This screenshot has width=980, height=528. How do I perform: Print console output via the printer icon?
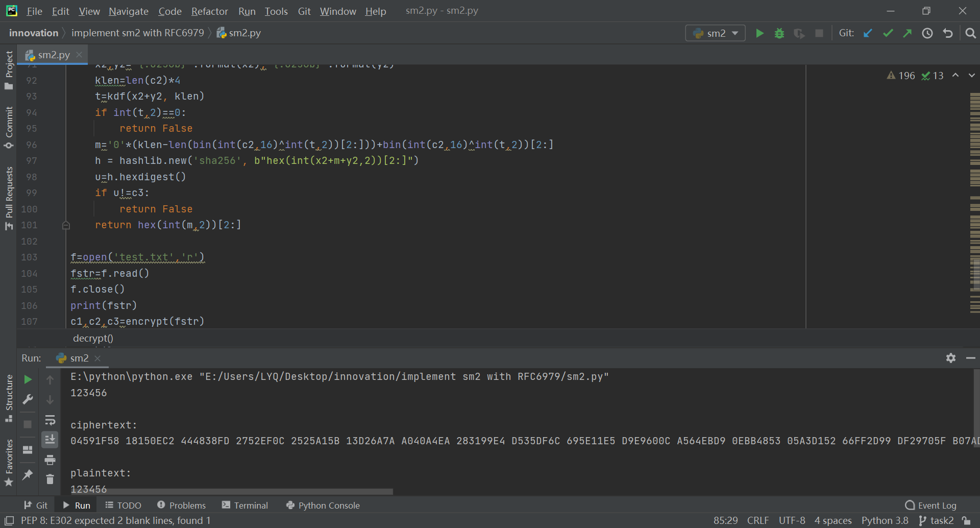click(x=50, y=460)
